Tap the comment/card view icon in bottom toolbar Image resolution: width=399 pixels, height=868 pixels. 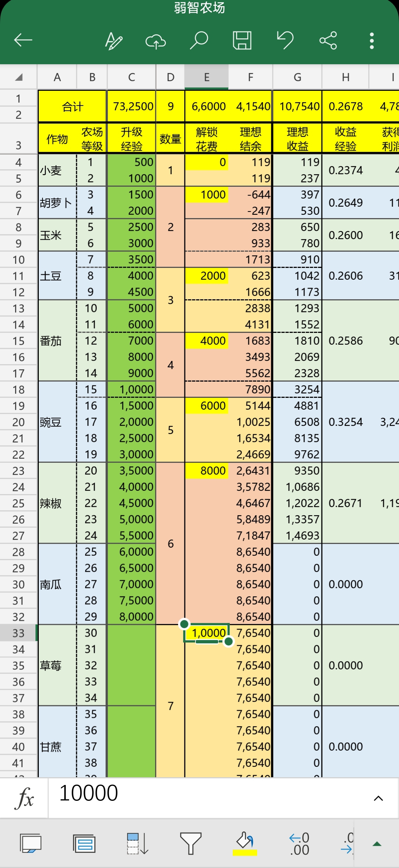[30, 844]
